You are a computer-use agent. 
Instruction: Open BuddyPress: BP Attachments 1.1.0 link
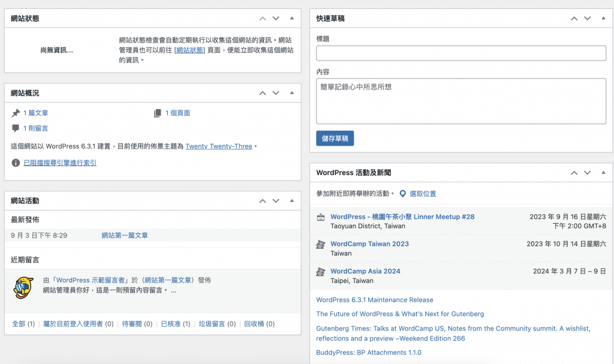[x=369, y=353]
